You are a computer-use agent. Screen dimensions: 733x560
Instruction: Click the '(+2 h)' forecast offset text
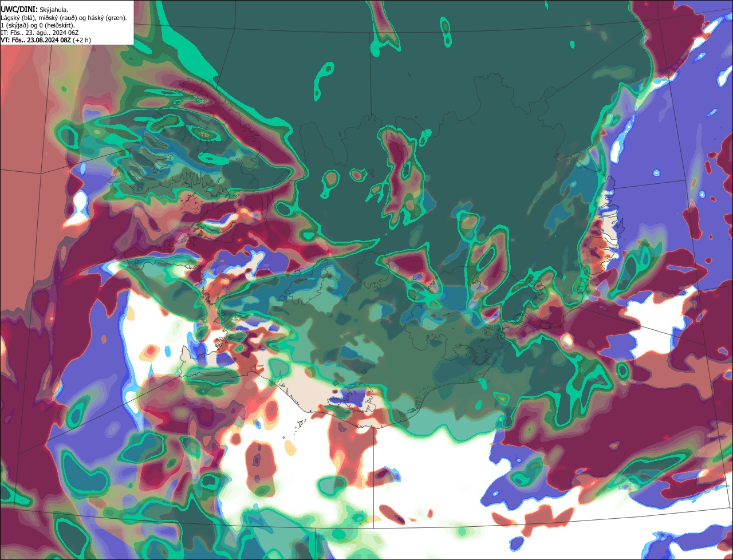click(82, 40)
